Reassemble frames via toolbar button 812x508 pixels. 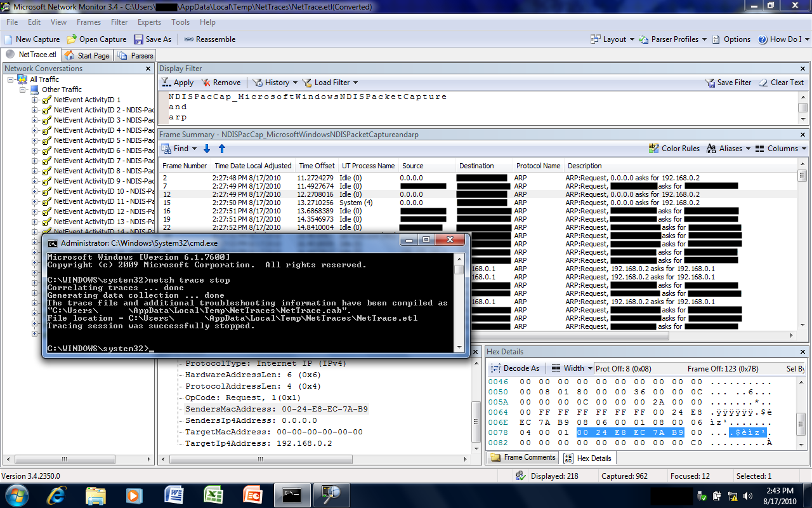tap(210, 39)
